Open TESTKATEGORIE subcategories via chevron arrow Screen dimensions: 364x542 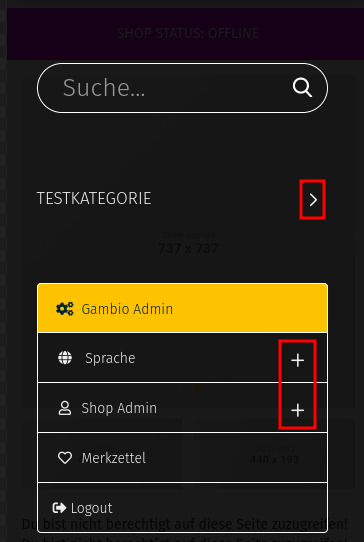(313, 200)
